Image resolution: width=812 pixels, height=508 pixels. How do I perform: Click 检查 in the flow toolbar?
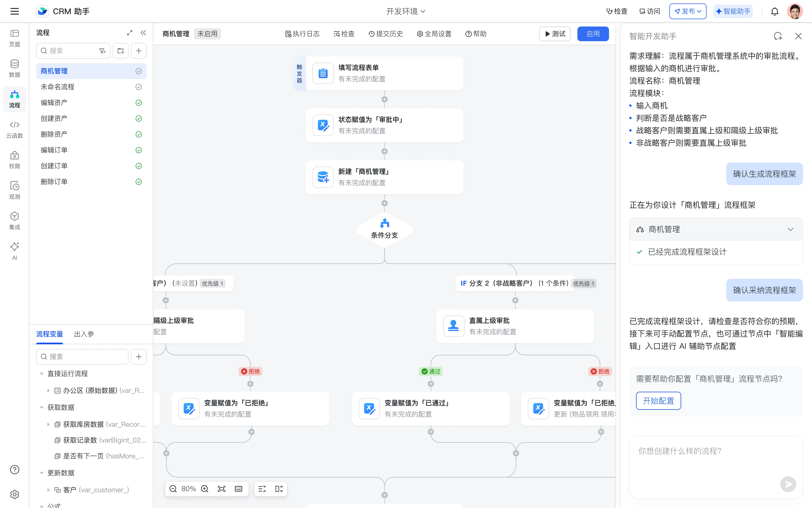344,34
